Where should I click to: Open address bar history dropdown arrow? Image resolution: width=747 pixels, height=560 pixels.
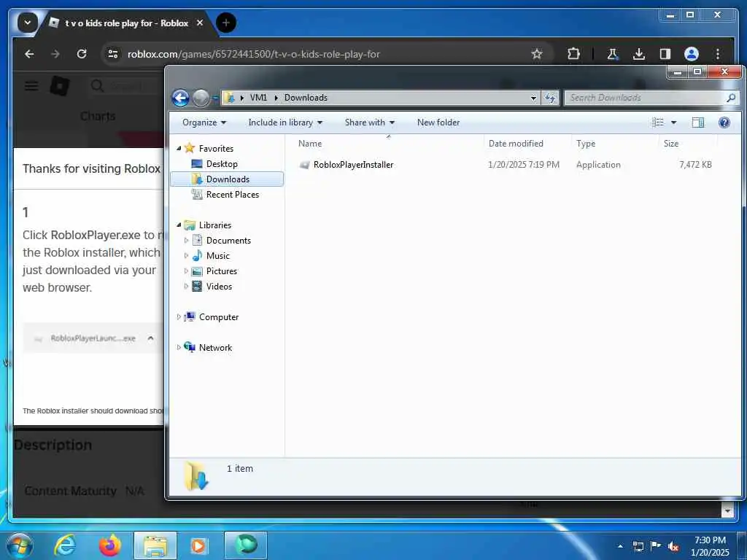coord(533,98)
